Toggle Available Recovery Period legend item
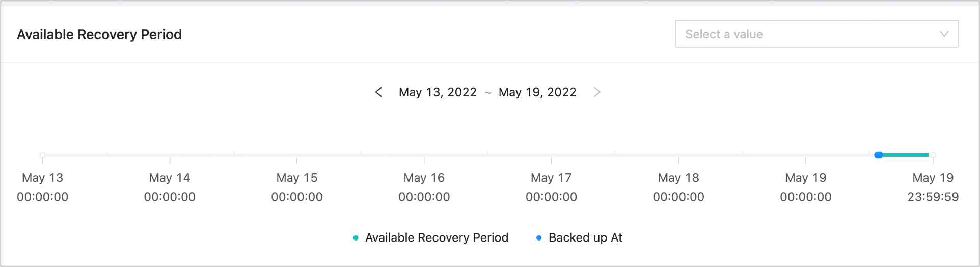This screenshot has height=267, width=980. [437, 237]
